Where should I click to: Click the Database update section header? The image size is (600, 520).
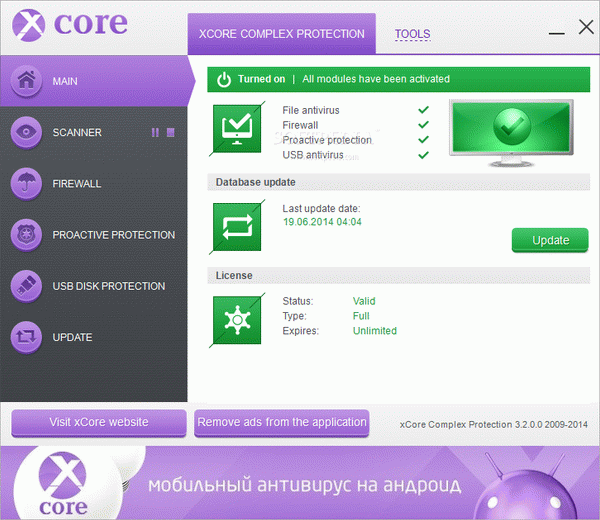[398, 182]
